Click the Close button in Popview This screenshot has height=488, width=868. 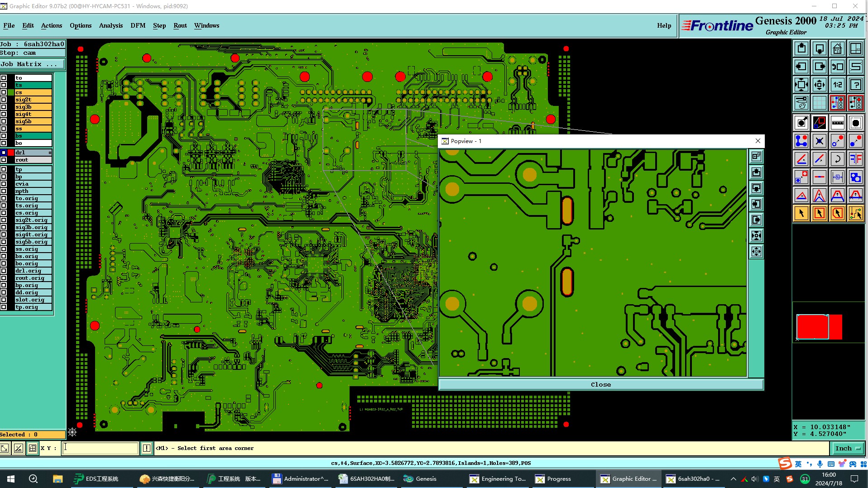(x=601, y=384)
